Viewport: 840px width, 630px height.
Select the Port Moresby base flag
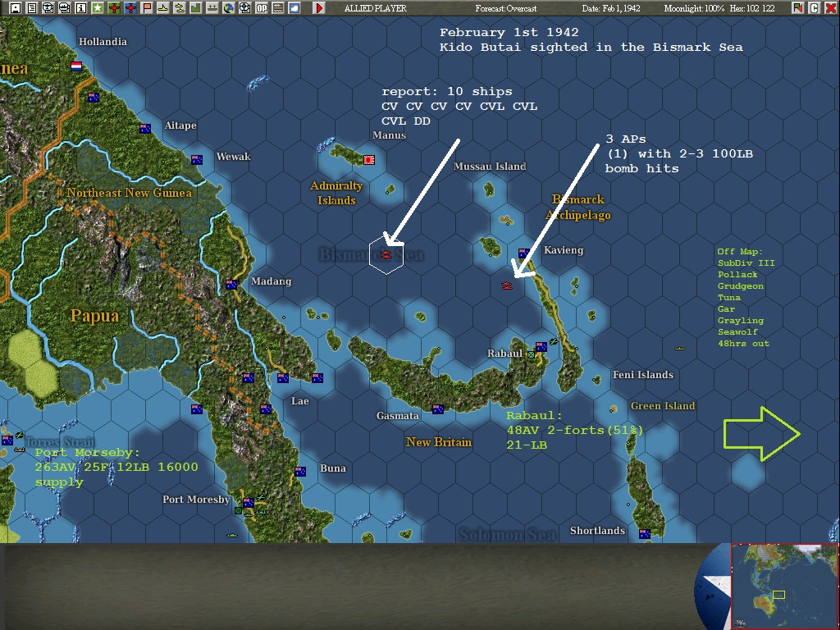pyautogui.click(x=248, y=502)
